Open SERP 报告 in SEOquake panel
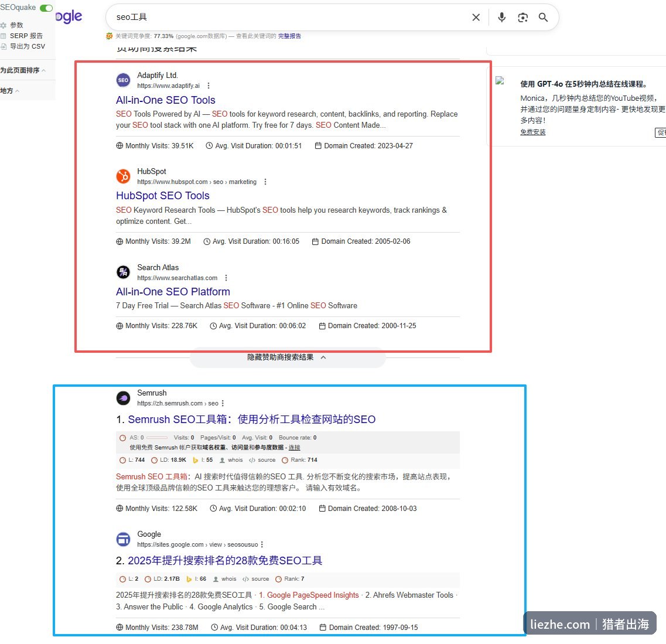 tap(26, 36)
